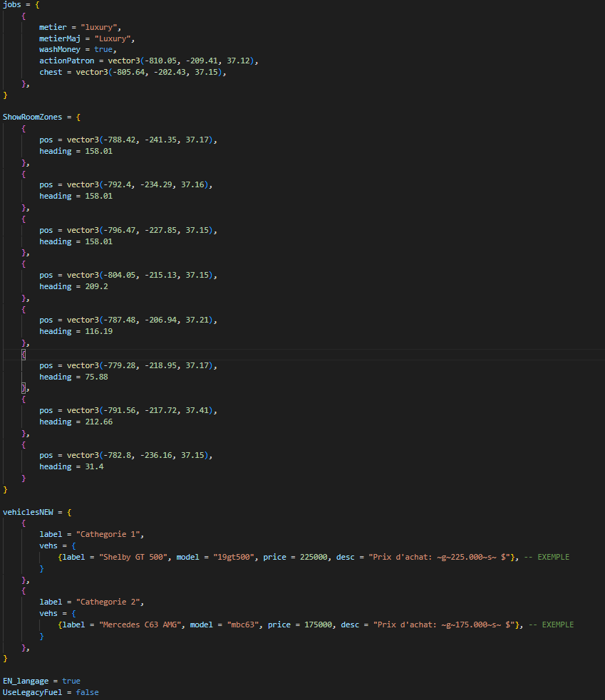Click the 'vehiclesNEW' table name
The image size is (605, 700).
click(x=28, y=513)
